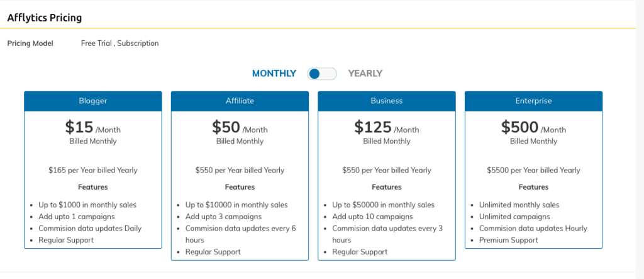Click the Enterprise plan header

pos(533,101)
